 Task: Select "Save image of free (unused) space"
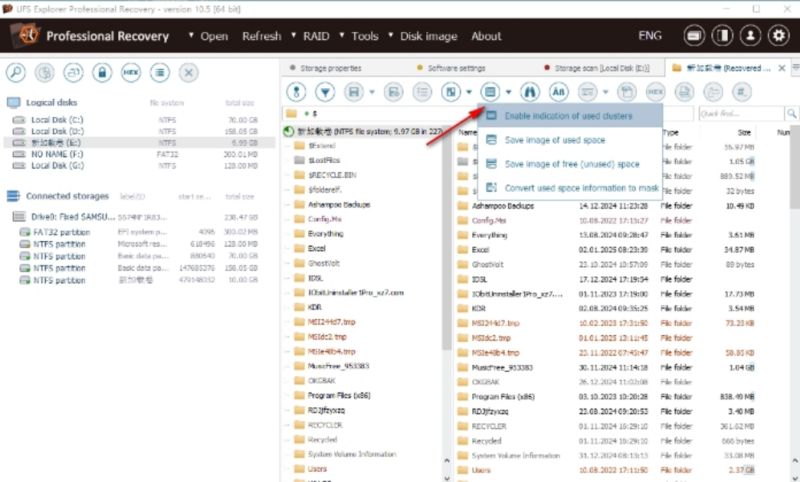(x=570, y=164)
